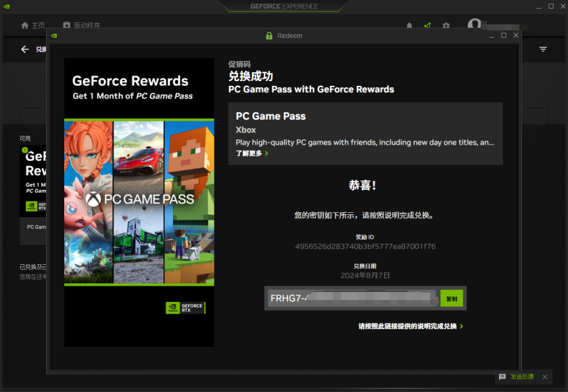The image size is (568, 392).
Task: Open the share icon in header
Action: [428, 25]
